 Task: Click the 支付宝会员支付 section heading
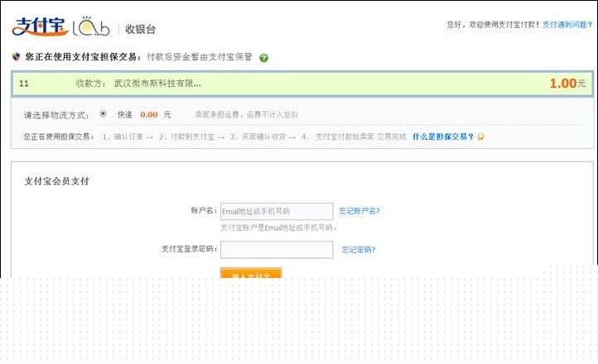point(56,181)
